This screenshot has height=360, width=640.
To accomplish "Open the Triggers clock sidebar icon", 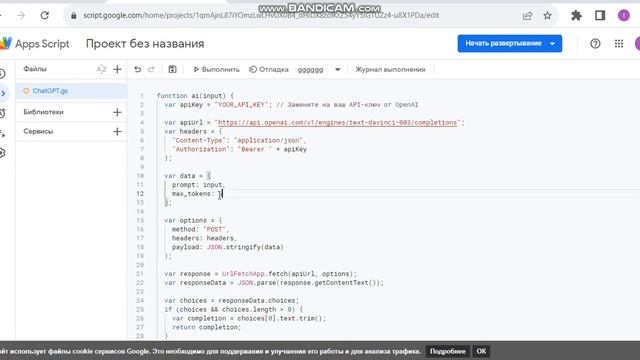I will (2, 113).
